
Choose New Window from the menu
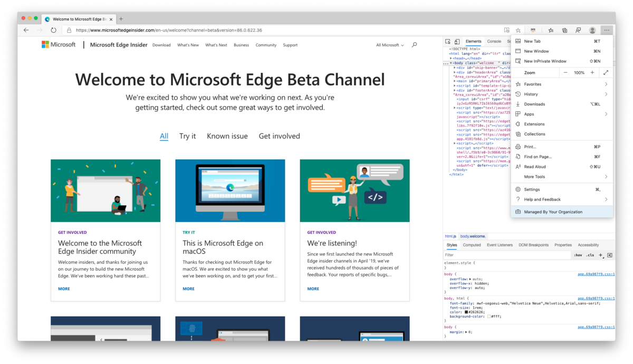pos(562,51)
